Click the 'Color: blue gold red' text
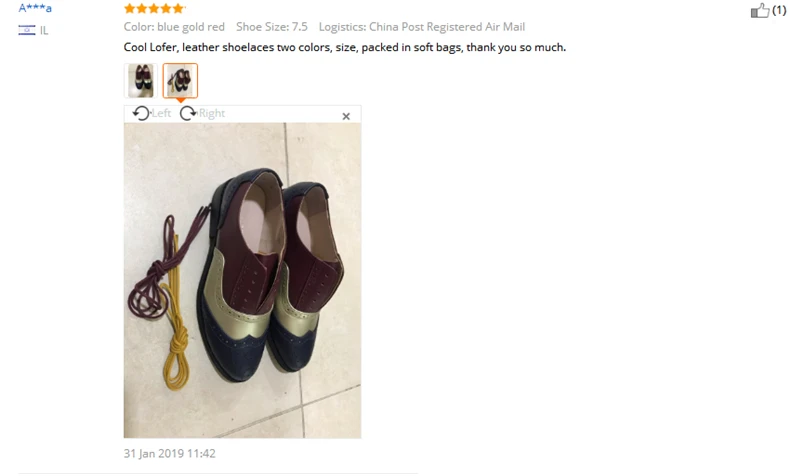This screenshot has width=790, height=476. point(174,27)
